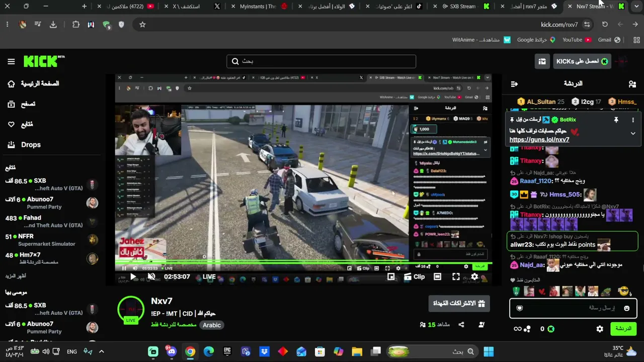Open Discord from the taskbar
644x362 pixels.
[172, 351]
